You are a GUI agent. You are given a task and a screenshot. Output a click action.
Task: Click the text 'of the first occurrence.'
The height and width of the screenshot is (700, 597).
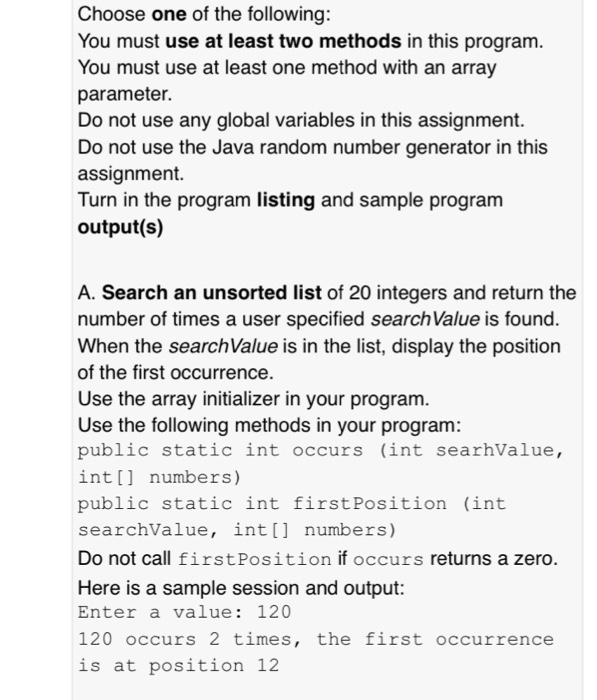175,373
